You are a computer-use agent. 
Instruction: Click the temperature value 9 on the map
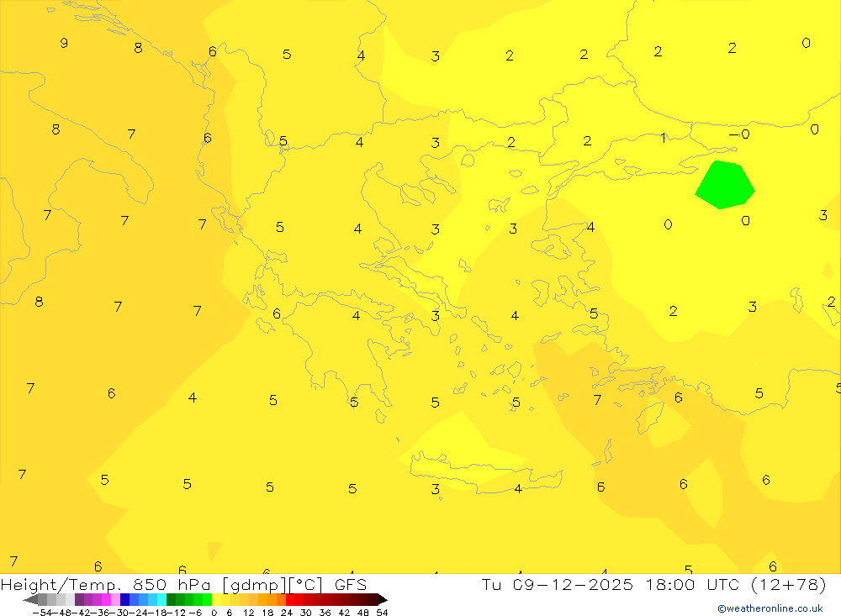[64, 43]
